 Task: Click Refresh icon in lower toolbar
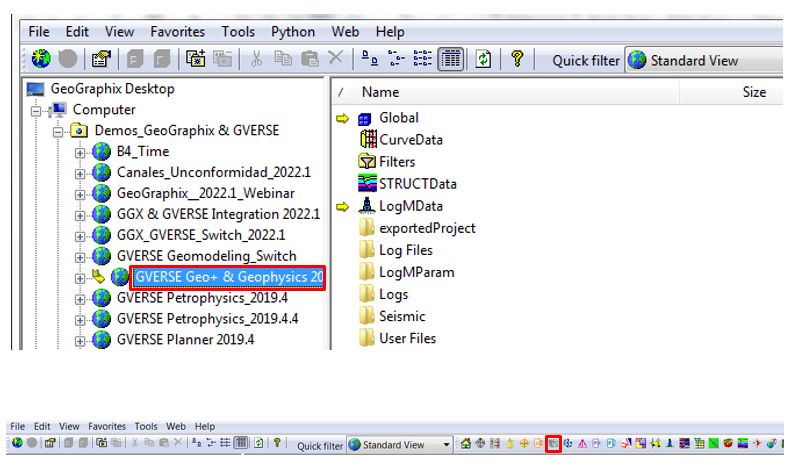[x=259, y=443]
